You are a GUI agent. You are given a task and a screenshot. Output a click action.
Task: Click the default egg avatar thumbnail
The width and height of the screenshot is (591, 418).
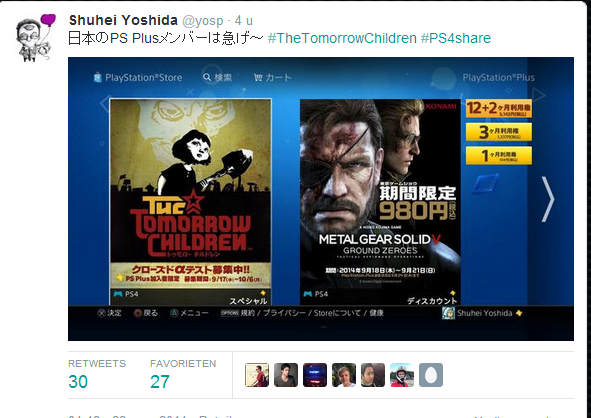[431, 375]
